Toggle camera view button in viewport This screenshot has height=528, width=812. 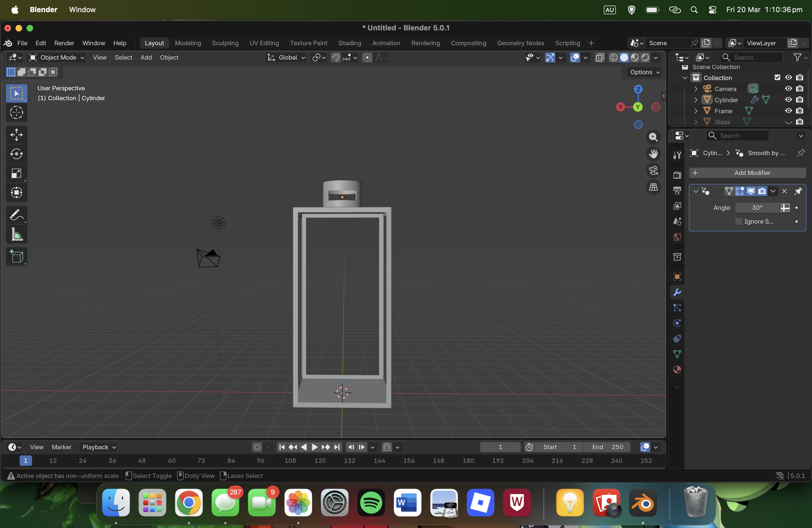pyautogui.click(x=653, y=171)
